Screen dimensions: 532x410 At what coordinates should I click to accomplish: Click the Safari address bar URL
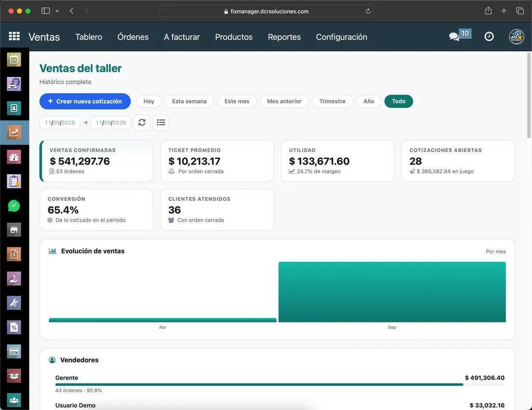(x=266, y=11)
